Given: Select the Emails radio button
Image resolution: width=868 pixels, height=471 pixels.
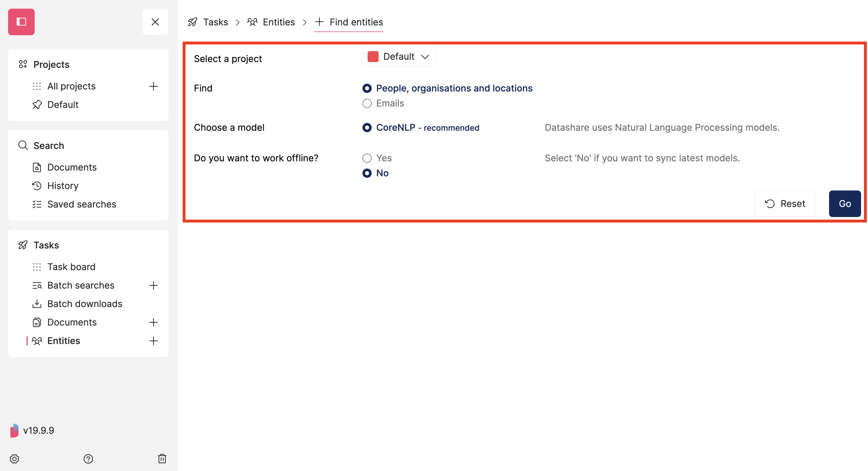Looking at the screenshot, I should click(x=367, y=103).
